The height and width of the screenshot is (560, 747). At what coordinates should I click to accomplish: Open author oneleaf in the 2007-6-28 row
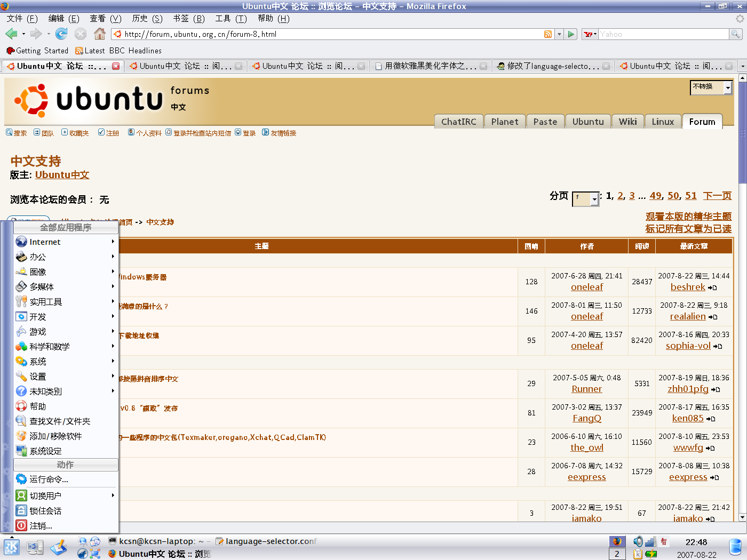(587, 287)
